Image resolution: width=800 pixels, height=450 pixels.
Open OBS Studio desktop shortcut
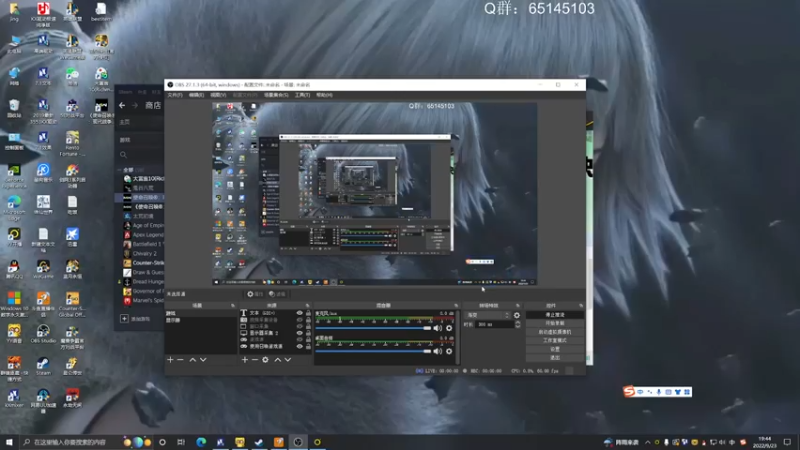click(x=43, y=334)
